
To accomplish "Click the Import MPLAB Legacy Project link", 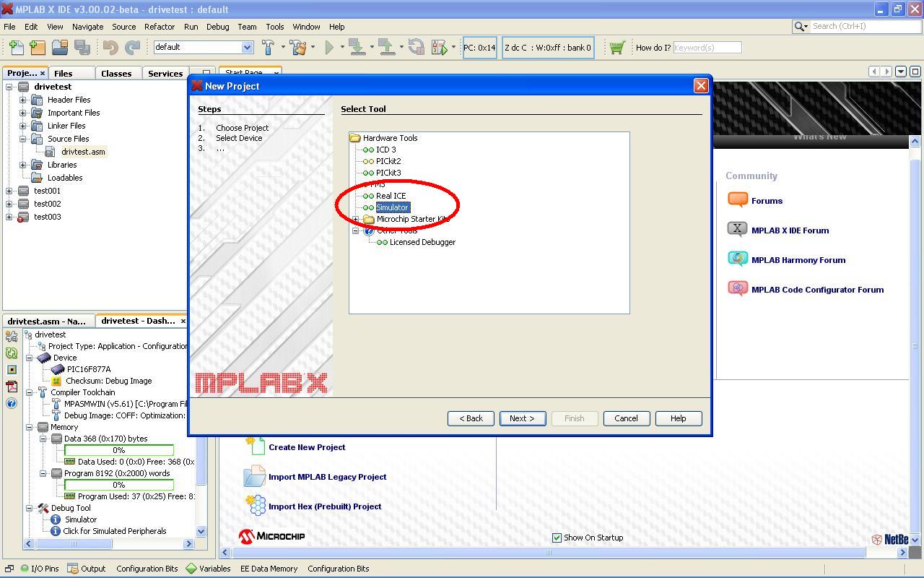I will (x=327, y=477).
